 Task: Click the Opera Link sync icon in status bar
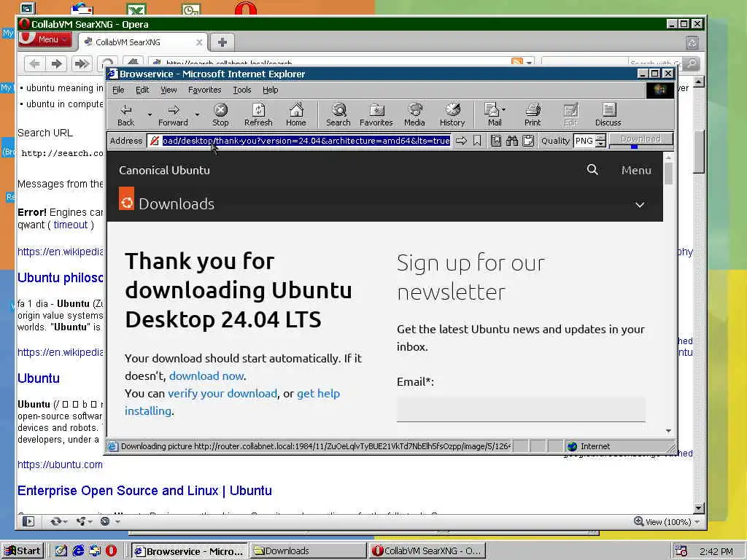pyautogui.click(x=55, y=521)
